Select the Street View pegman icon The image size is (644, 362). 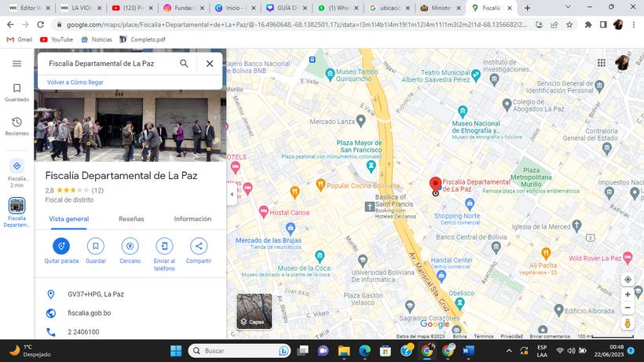pyautogui.click(x=628, y=323)
